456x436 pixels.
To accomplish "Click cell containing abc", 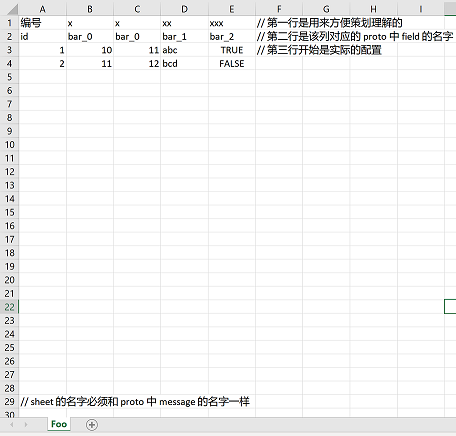I will (184, 50).
